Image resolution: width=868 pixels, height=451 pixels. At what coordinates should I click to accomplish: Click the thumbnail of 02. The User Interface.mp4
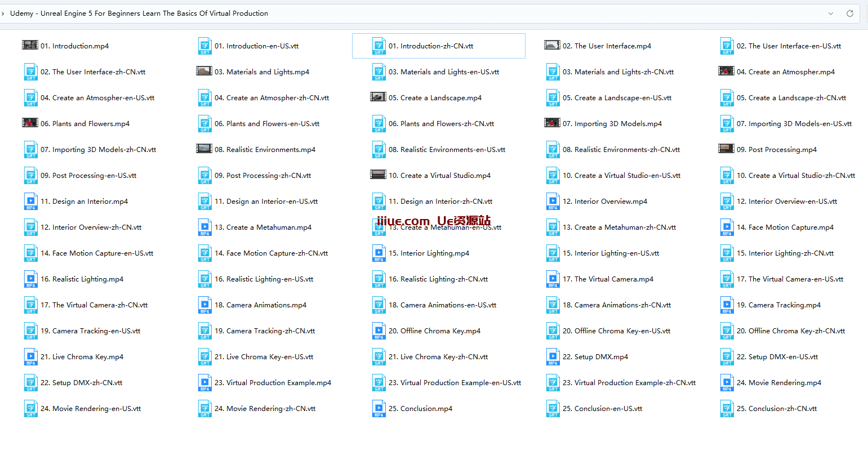tap(553, 45)
